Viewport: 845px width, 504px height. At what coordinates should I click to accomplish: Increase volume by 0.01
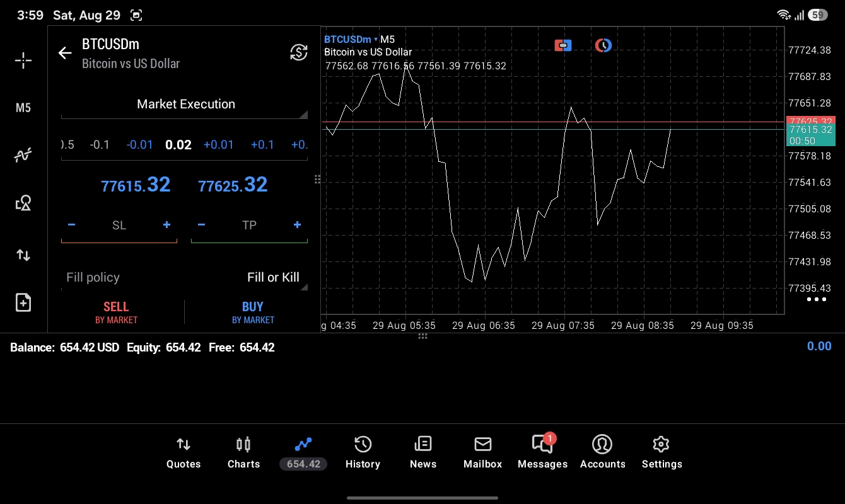[218, 145]
